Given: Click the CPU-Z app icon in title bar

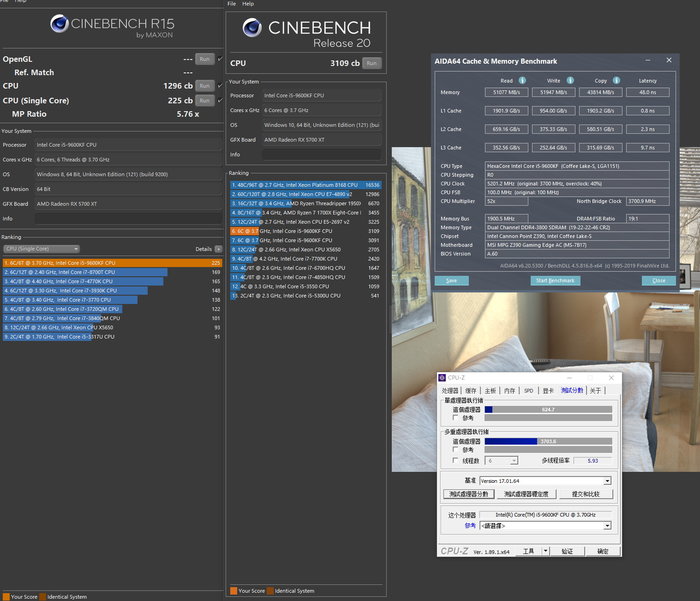Looking at the screenshot, I should coord(443,376).
